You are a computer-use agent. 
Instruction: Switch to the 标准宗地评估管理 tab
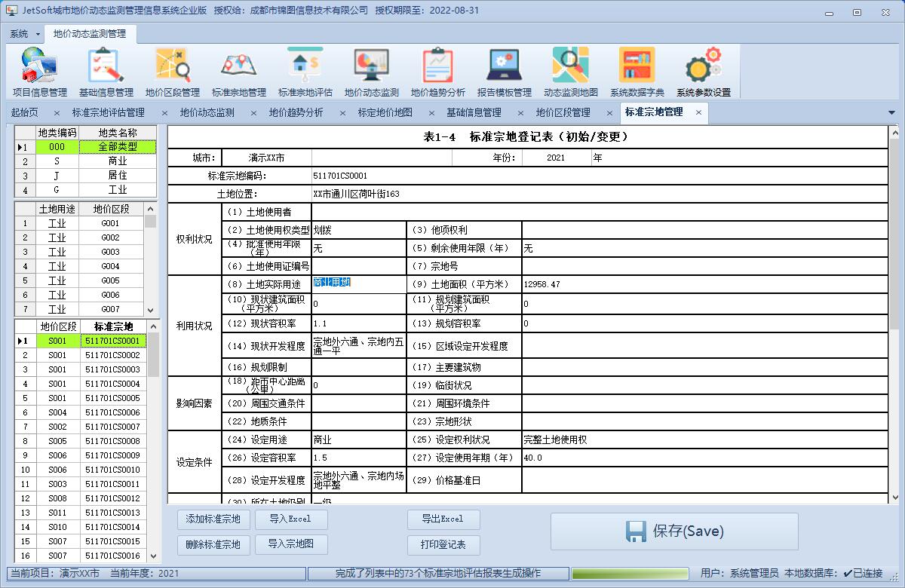point(109,112)
